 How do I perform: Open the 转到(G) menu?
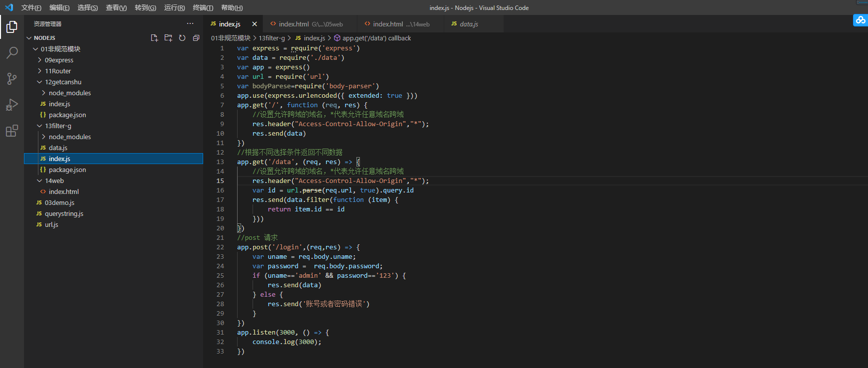pos(145,7)
